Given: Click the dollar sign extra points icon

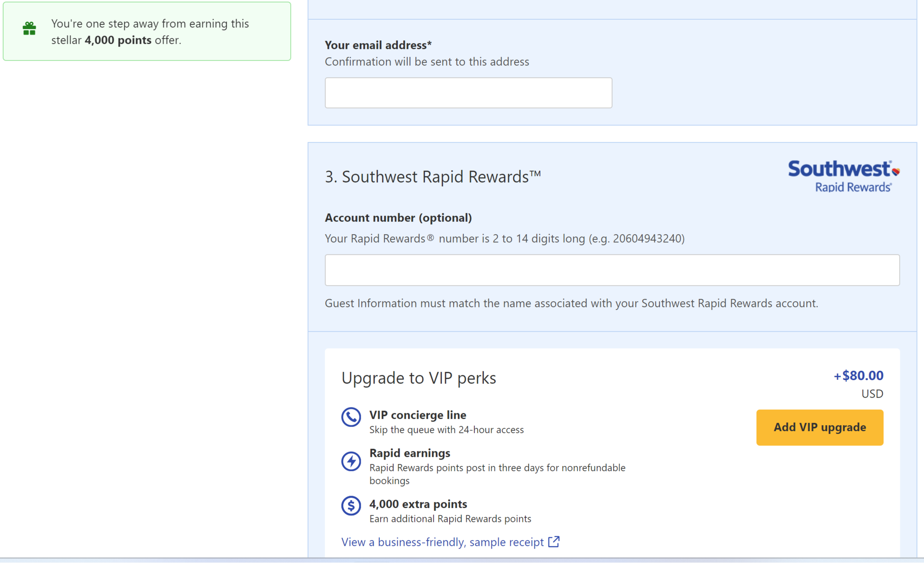Looking at the screenshot, I should [x=351, y=505].
